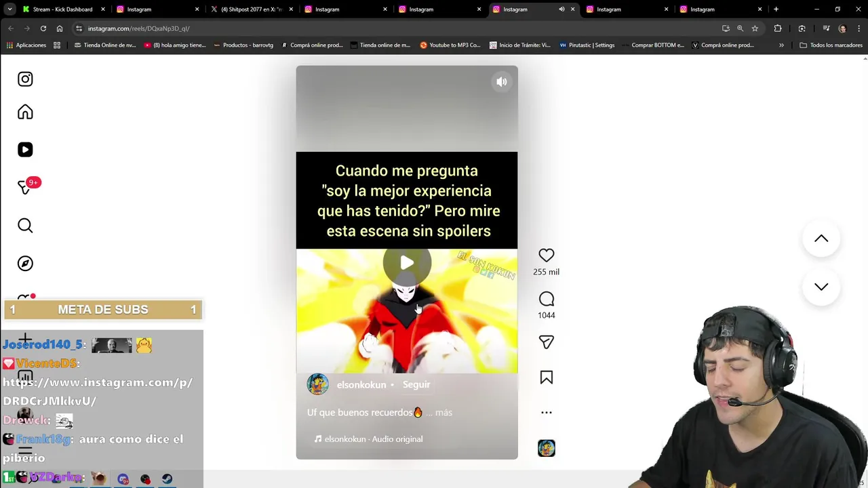Screen dimensions: 868x488
Task: Bookmark this page with star icon
Action: pyautogui.click(x=755, y=28)
